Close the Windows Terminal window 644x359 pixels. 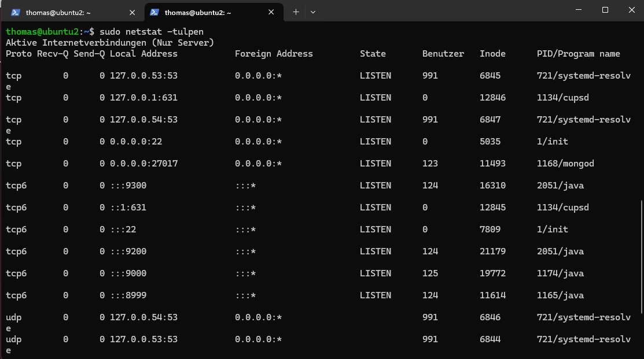tap(631, 10)
